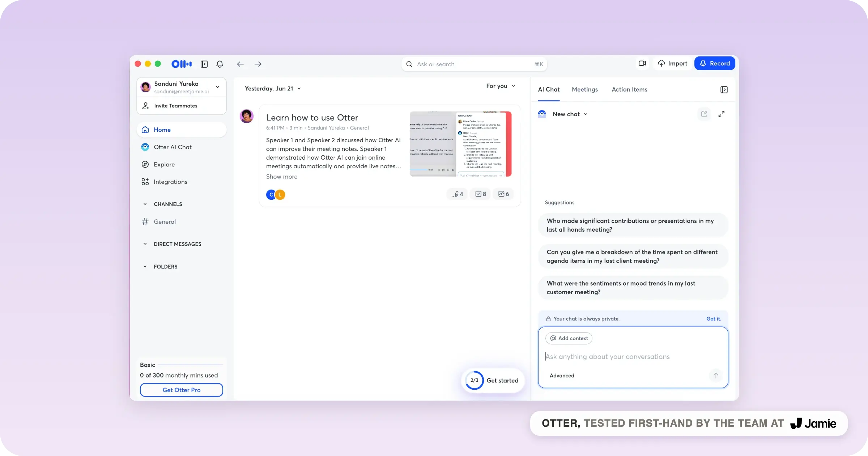Image resolution: width=868 pixels, height=456 pixels.
Task: Click the Add context button
Action: (569, 338)
